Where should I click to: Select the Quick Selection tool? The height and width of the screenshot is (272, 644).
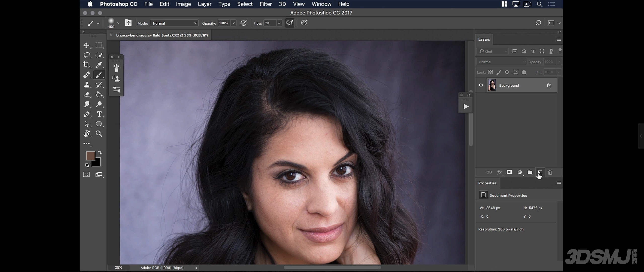point(99,55)
